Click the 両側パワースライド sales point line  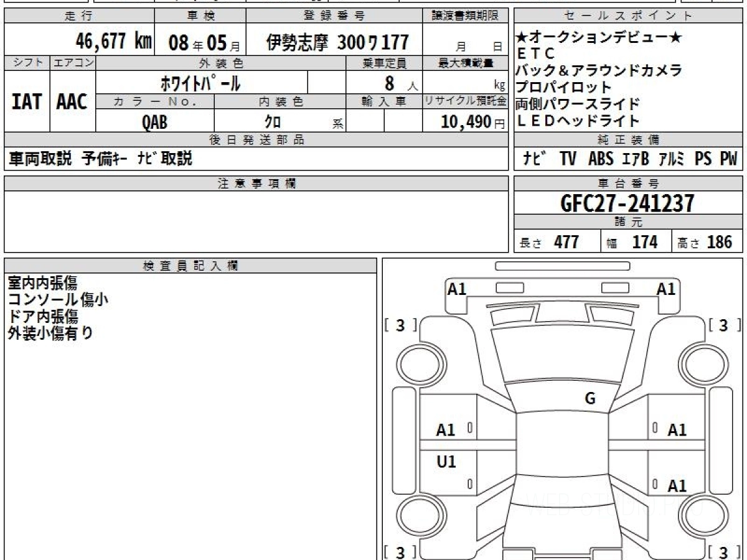coord(577,104)
